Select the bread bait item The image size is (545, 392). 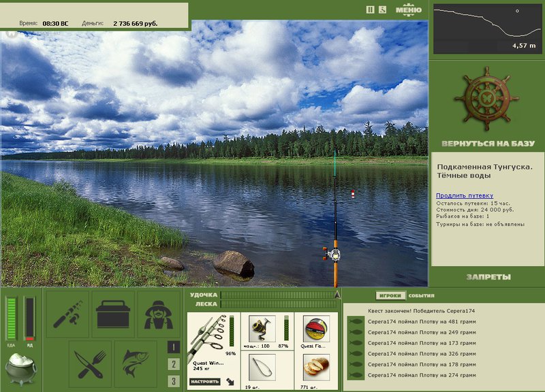pyautogui.click(x=316, y=367)
